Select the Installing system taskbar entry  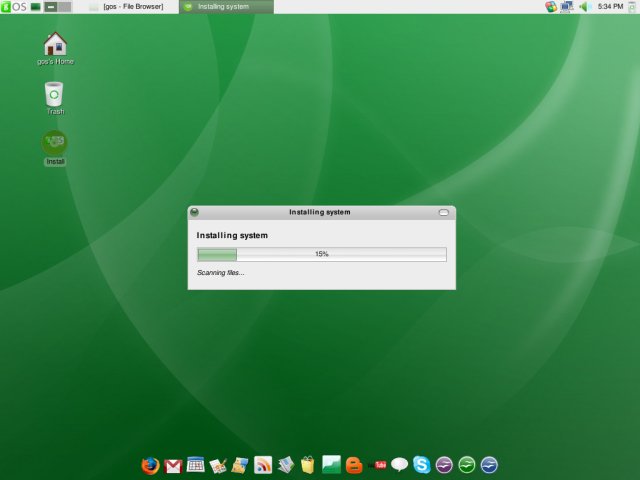coord(226,7)
